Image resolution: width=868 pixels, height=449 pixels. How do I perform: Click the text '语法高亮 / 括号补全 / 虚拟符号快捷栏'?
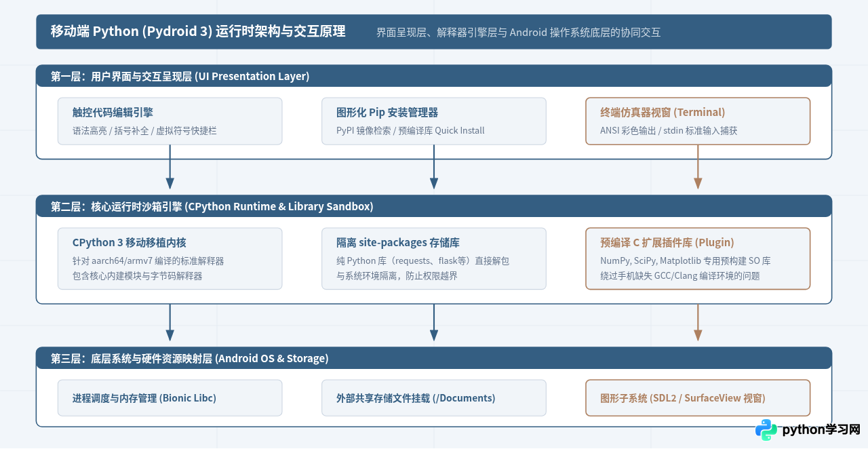[144, 130]
